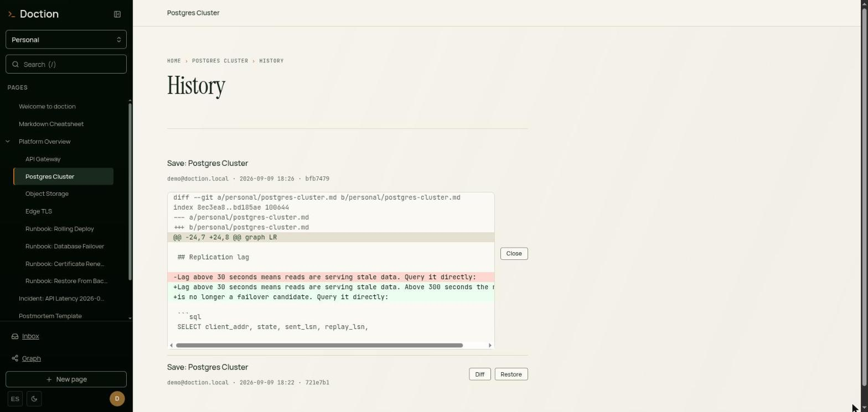This screenshot has height=412, width=868.
Task: Open the Personal workspace dropdown
Action: [x=66, y=40]
